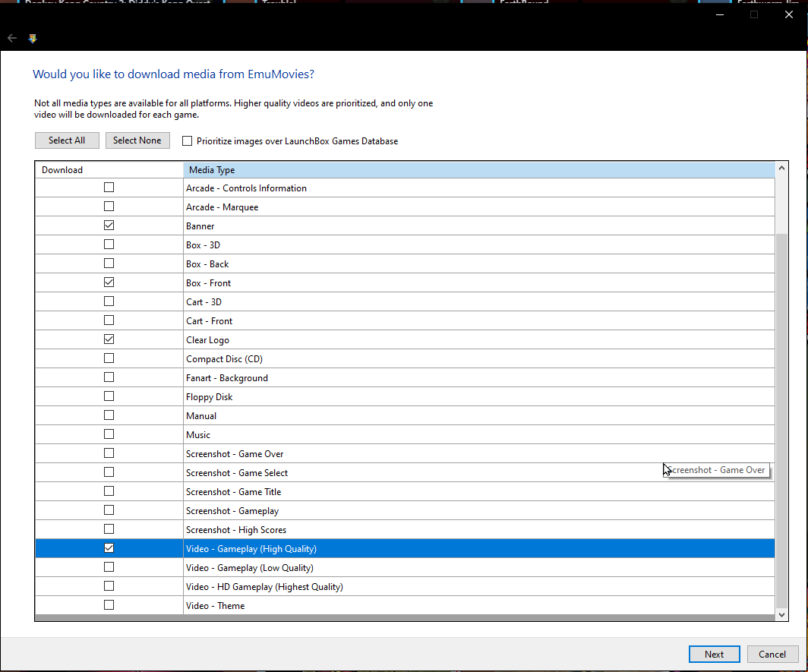
Task: Click the Download column header
Action: 109,170
